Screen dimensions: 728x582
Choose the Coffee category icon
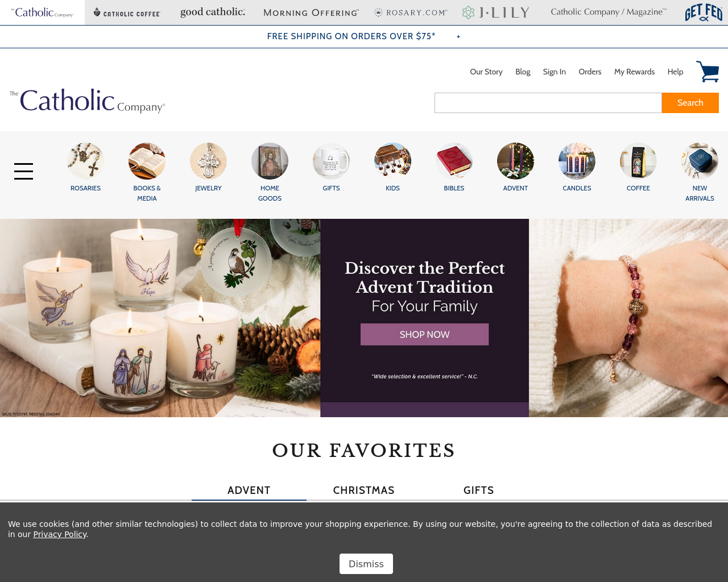coord(638,161)
